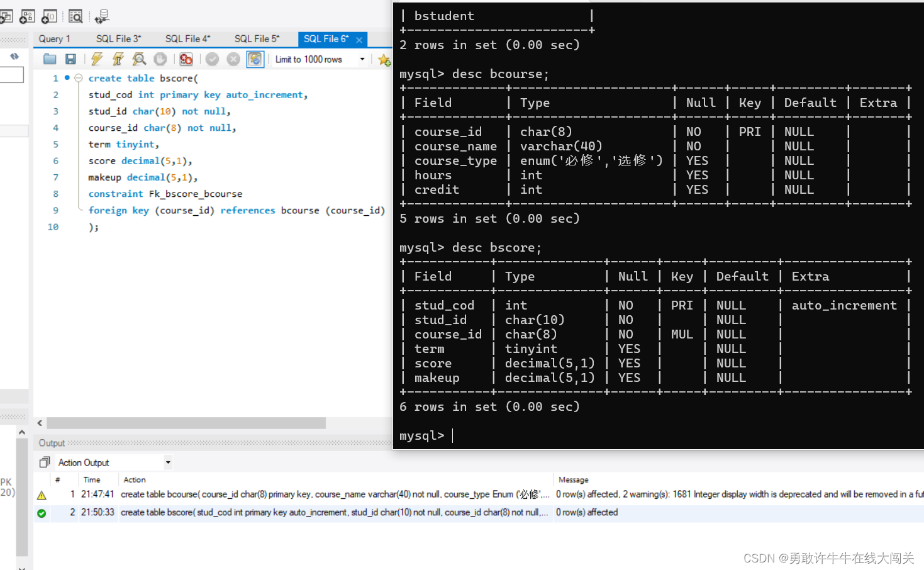Click 'MUL' key value in terminal
This screenshot has height=570, width=924.
pos(682,335)
